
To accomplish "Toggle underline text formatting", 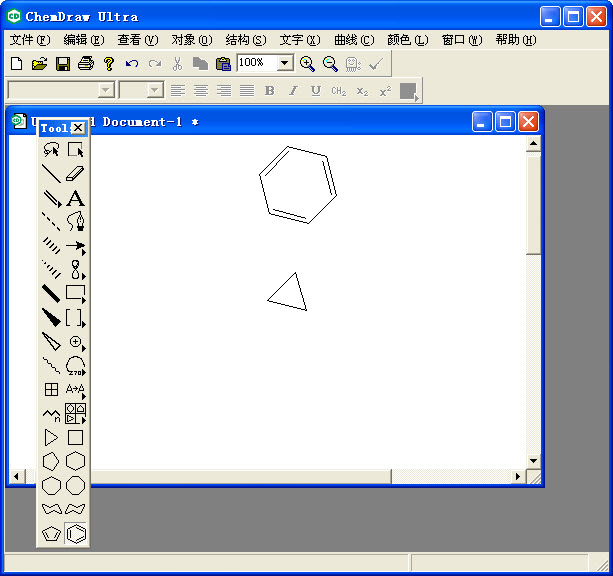I will point(316,91).
